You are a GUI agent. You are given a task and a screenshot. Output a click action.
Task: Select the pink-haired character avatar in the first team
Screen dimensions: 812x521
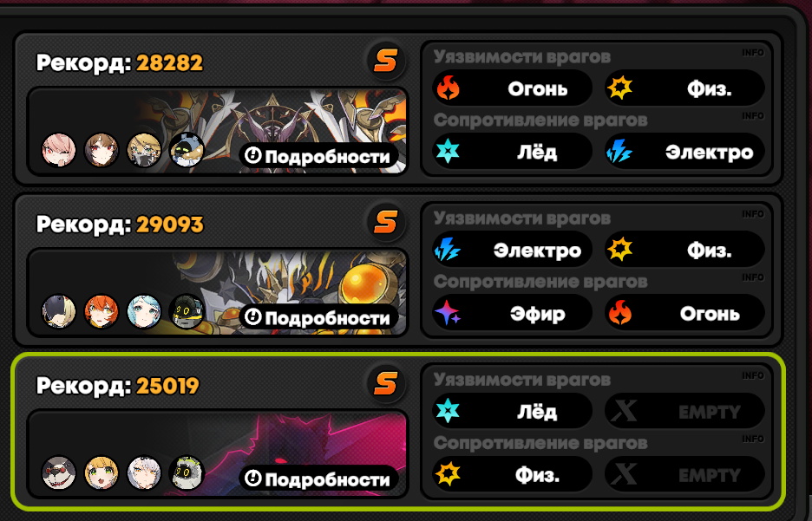coord(58,150)
